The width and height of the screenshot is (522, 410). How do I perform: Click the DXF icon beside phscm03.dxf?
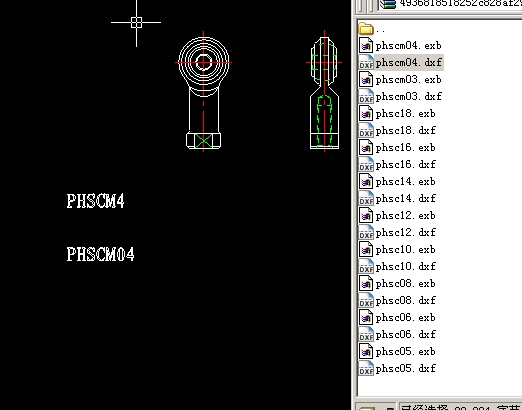(366, 96)
